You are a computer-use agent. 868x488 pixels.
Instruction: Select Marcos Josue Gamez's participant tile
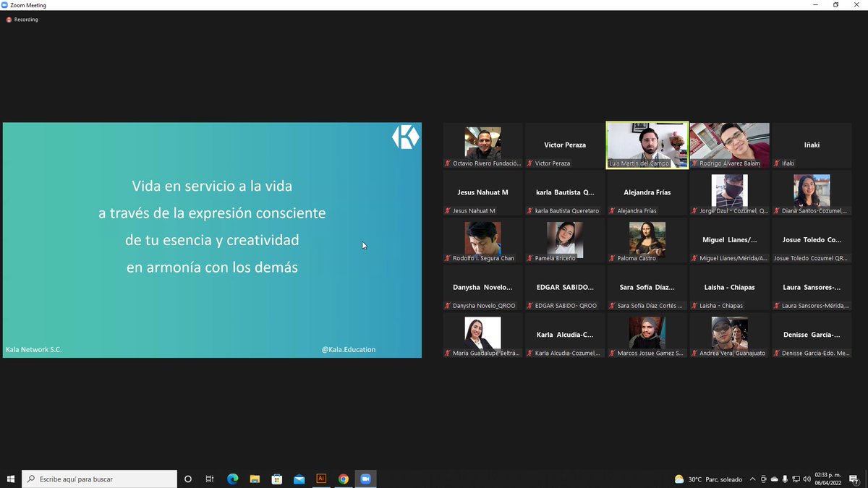pos(647,335)
